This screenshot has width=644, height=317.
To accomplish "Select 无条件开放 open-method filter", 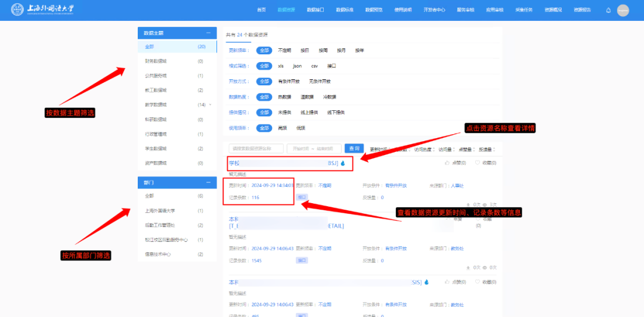I will (x=320, y=81).
